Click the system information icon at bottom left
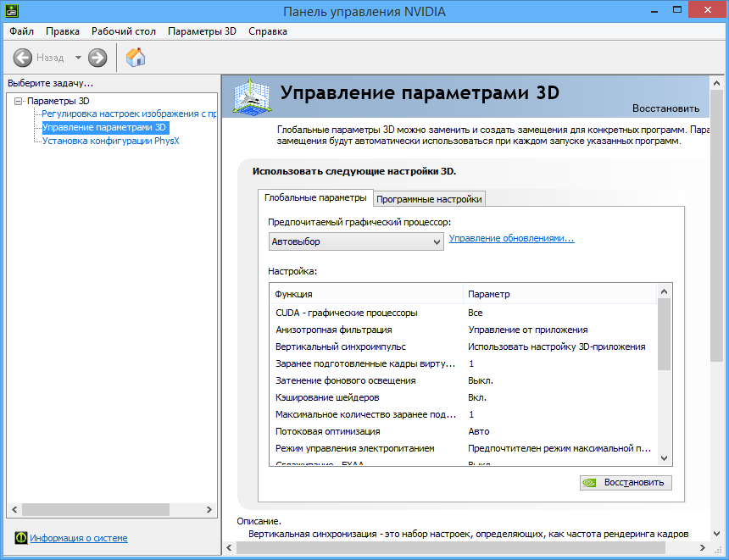 point(21,538)
